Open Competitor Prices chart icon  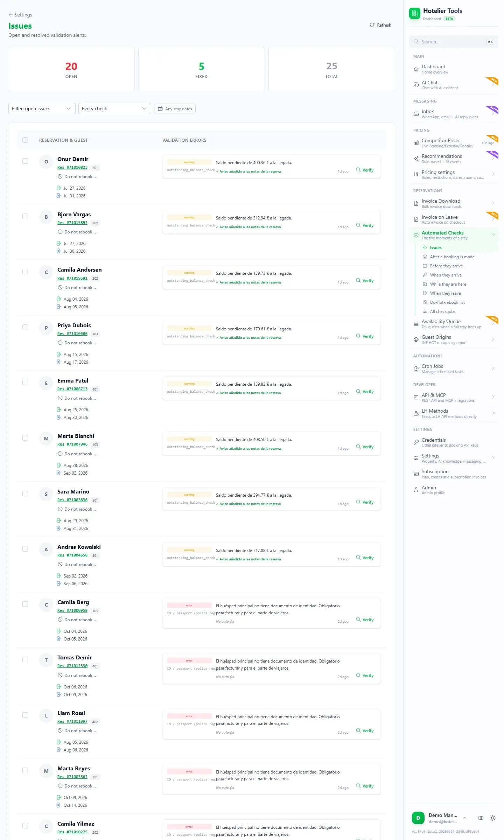[416, 143]
